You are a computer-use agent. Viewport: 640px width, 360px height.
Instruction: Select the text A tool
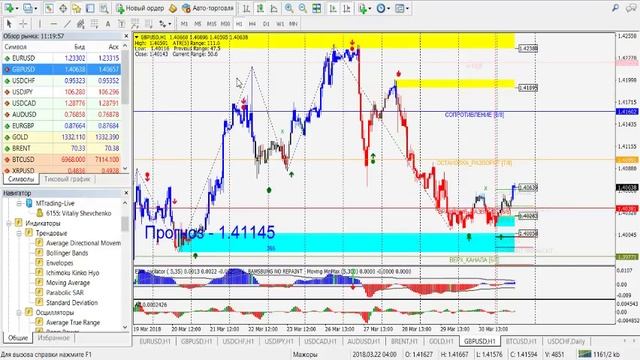click(x=108, y=24)
